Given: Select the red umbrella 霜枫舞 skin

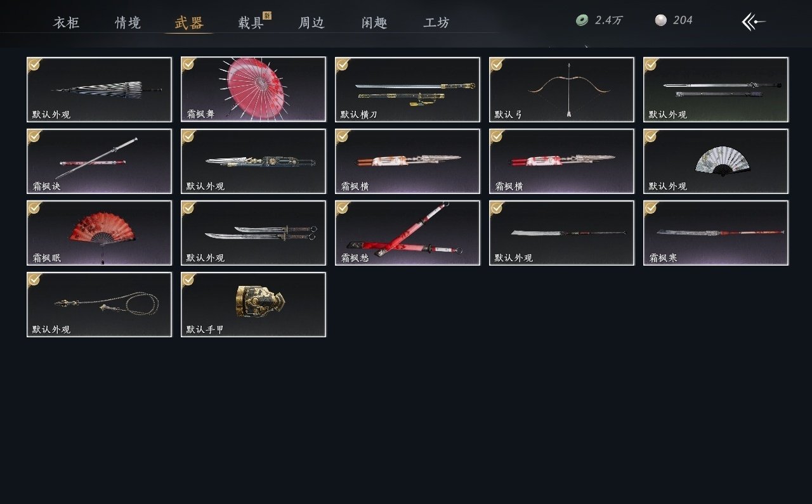Looking at the screenshot, I should tap(253, 89).
